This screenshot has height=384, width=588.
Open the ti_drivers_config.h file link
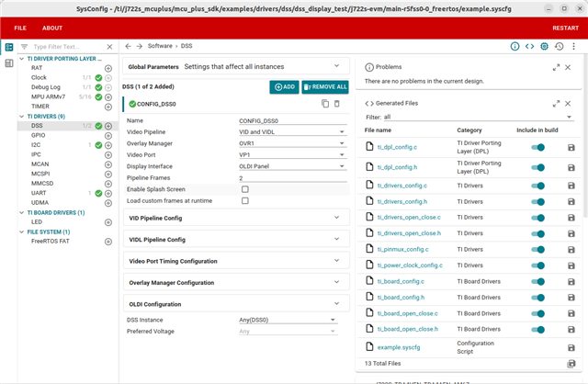pyautogui.click(x=402, y=202)
